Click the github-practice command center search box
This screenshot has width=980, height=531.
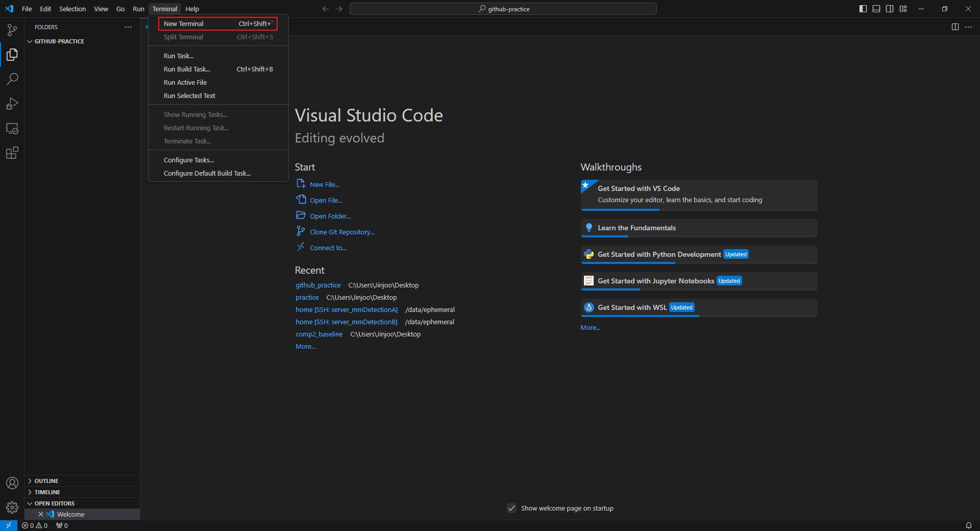[503, 9]
